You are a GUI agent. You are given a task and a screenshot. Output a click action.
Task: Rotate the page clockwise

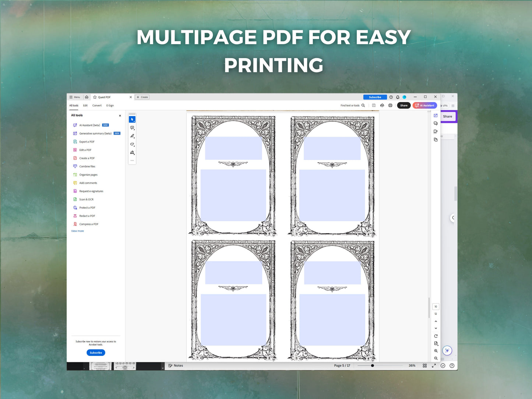pos(436,336)
